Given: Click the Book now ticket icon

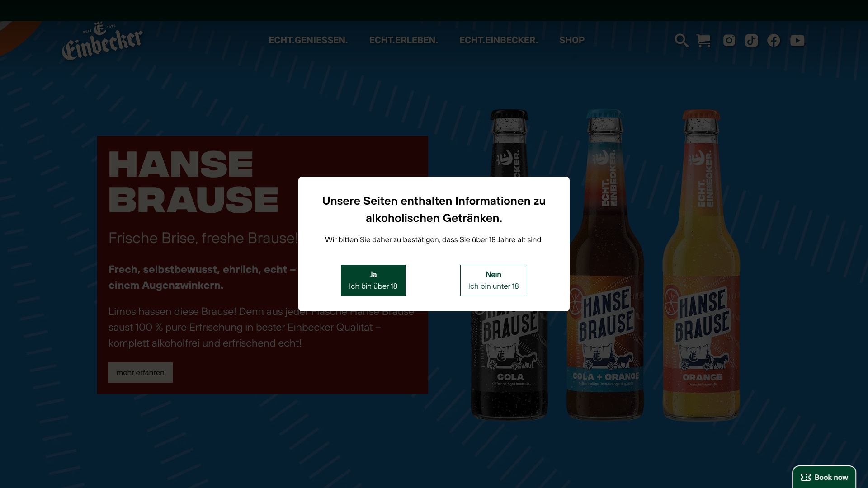Looking at the screenshot, I should 806,477.
